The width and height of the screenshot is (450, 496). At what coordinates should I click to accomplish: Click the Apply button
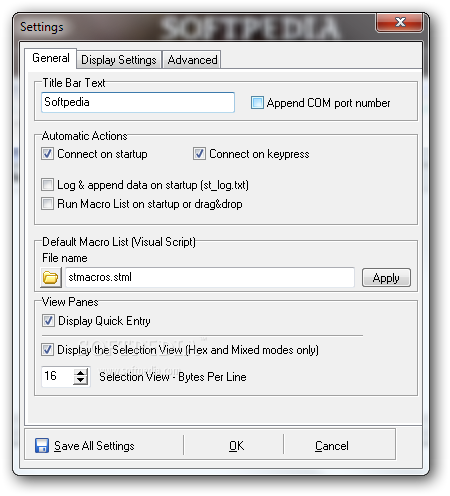386,278
